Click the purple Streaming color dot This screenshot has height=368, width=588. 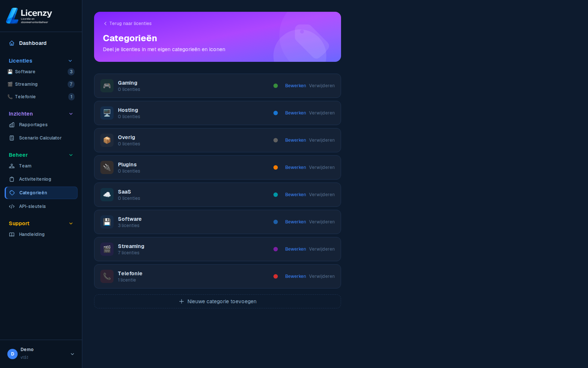276,249
